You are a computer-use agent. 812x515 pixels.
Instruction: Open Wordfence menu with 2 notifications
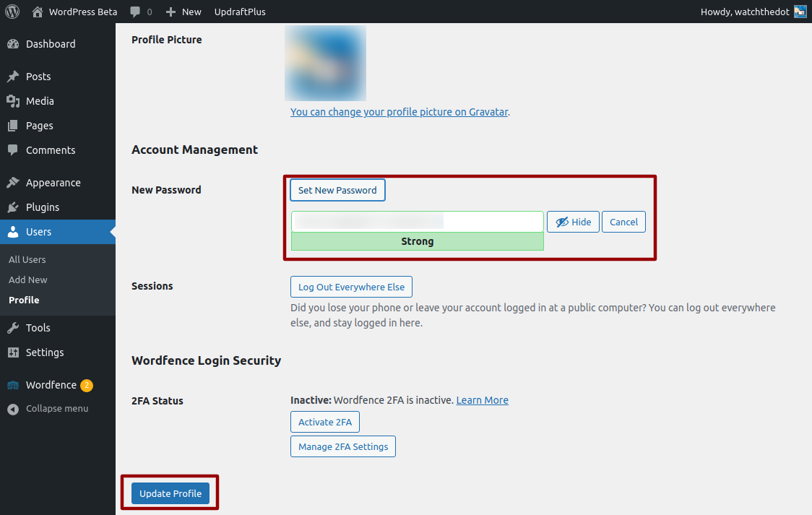[51, 385]
